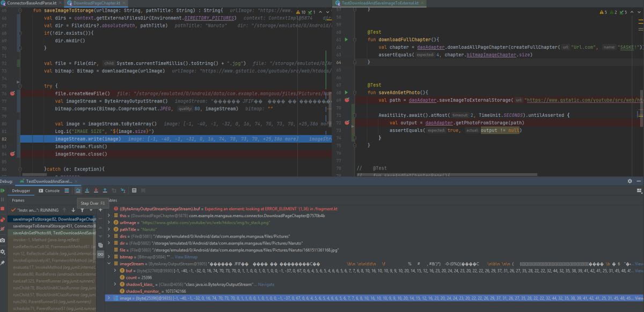Open the Console tab
The width and height of the screenshot is (644, 312).
point(49,190)
